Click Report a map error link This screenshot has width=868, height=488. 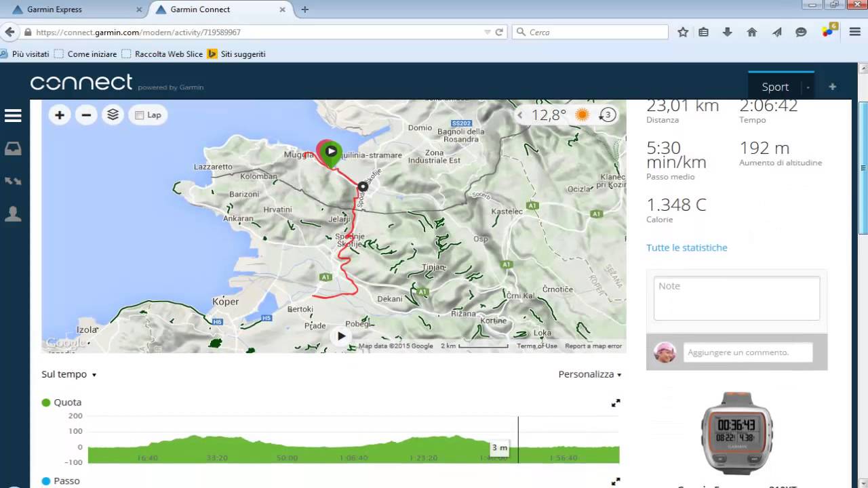(x=593, y=346)
